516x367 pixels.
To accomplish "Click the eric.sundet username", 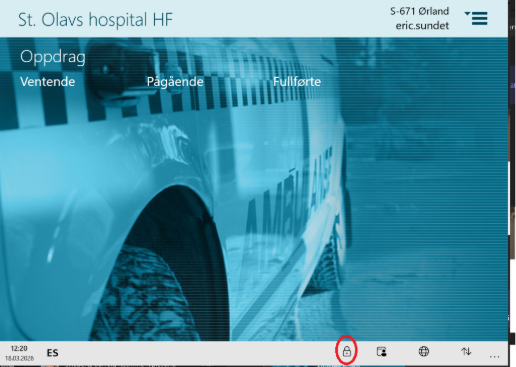I will (x=422, y=26).
